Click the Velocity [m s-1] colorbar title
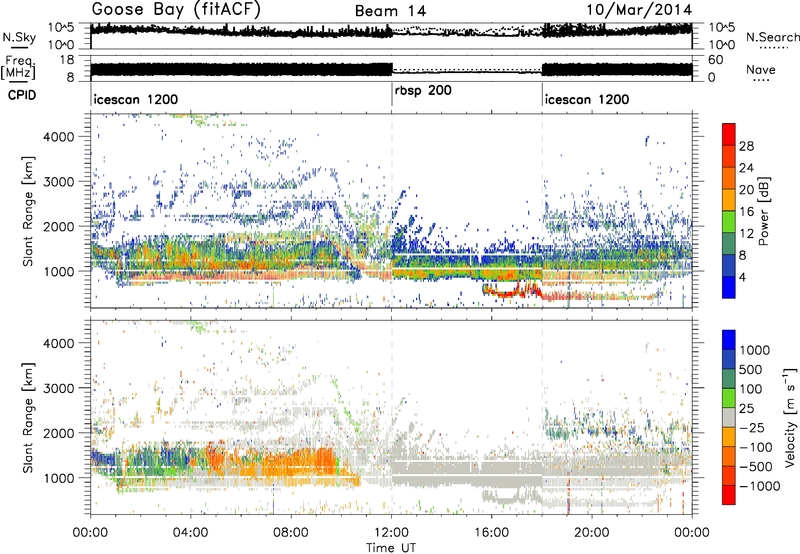This screenshot has height=554, width=800. [x=790, y=417]
